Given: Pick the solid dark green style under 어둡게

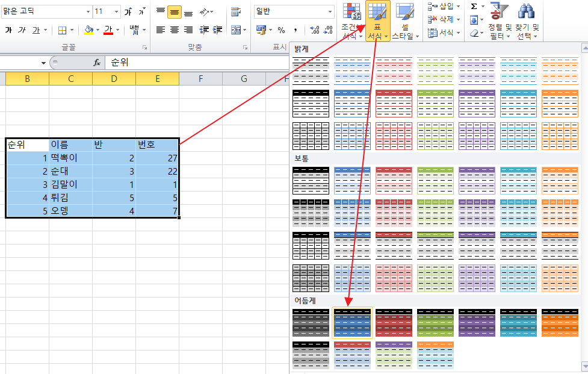Looking at the screenshot, I should click(x=435, y=323).
